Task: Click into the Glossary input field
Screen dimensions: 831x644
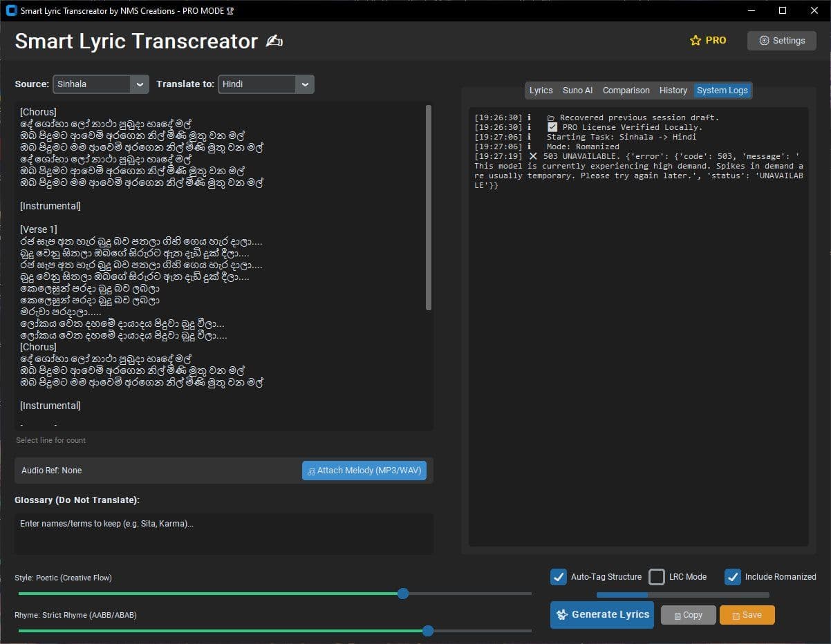Action: click(x=224, y=533)
